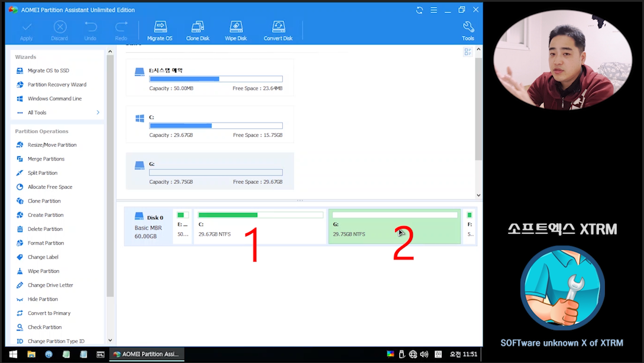Open Partition Recovery Wizard
This screenshot has width=644, height=363.
[x=57, y=84]
